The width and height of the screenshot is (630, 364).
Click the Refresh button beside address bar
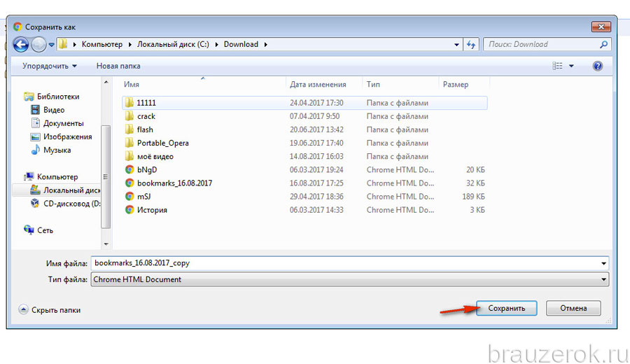pos(471,45)
